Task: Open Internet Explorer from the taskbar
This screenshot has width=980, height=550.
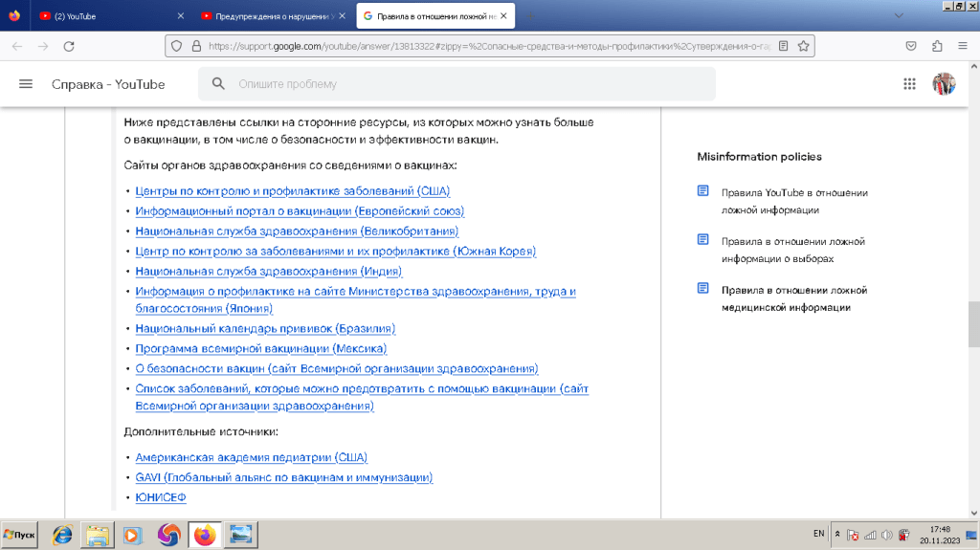Action: coord(62,536)
